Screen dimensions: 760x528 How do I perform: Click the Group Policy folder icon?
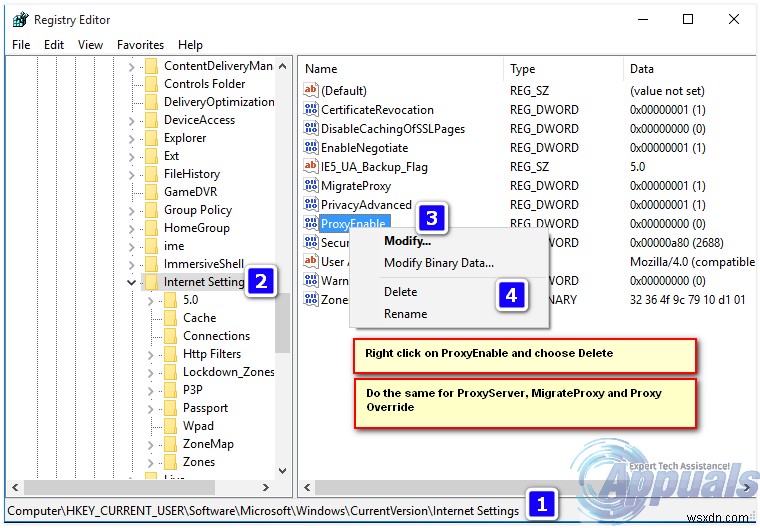[152, 210]
